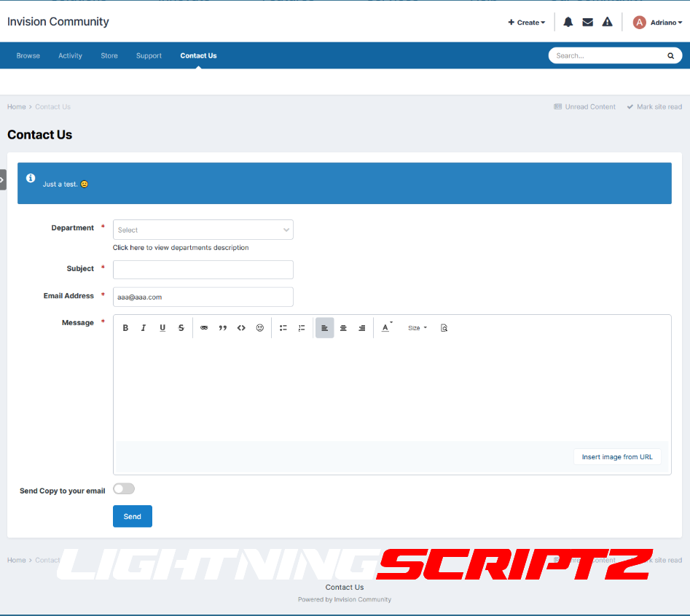Enable Send Copy to your email toggle
Viewport: 690px width, 616px height.
point(124,489)
